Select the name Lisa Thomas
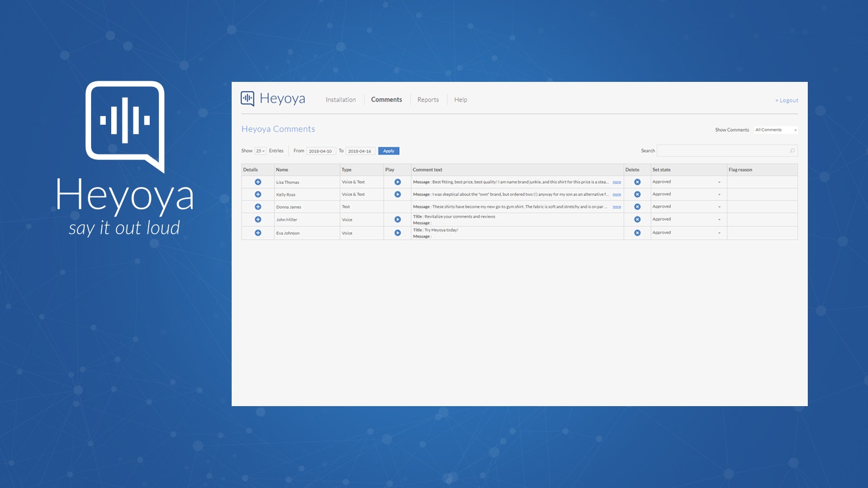868x488 pixels. click(288, 182)
